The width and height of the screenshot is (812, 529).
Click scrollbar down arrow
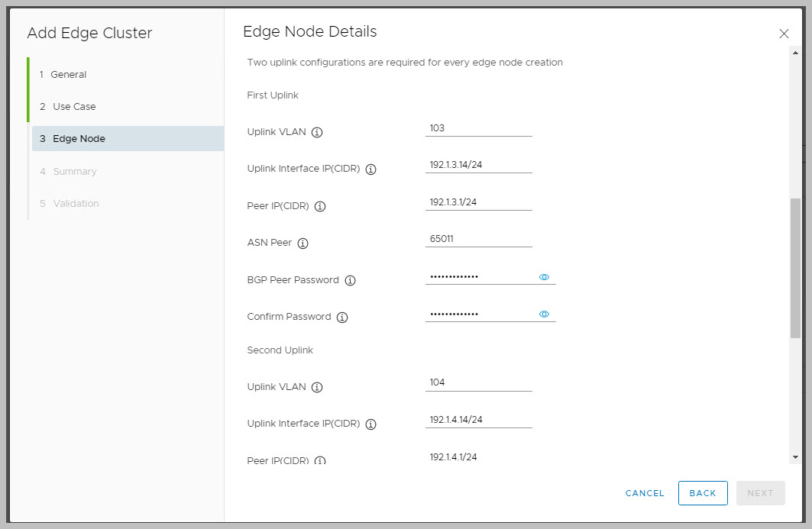pos(795,456)
